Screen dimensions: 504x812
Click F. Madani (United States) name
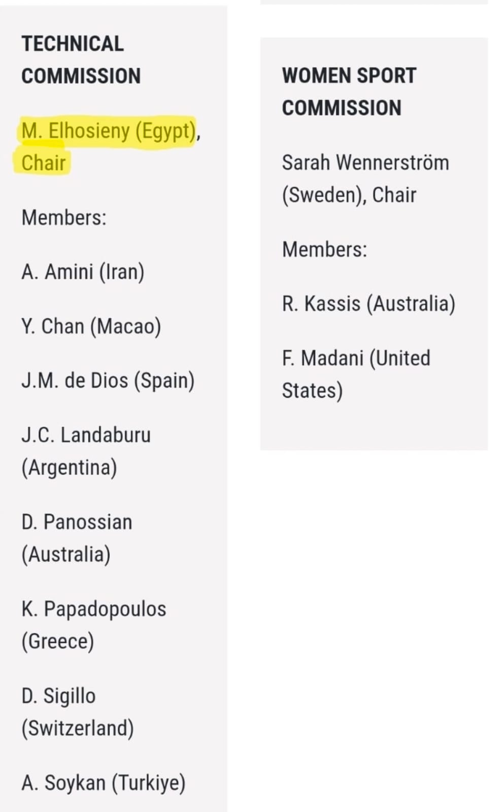pos(356,359)
